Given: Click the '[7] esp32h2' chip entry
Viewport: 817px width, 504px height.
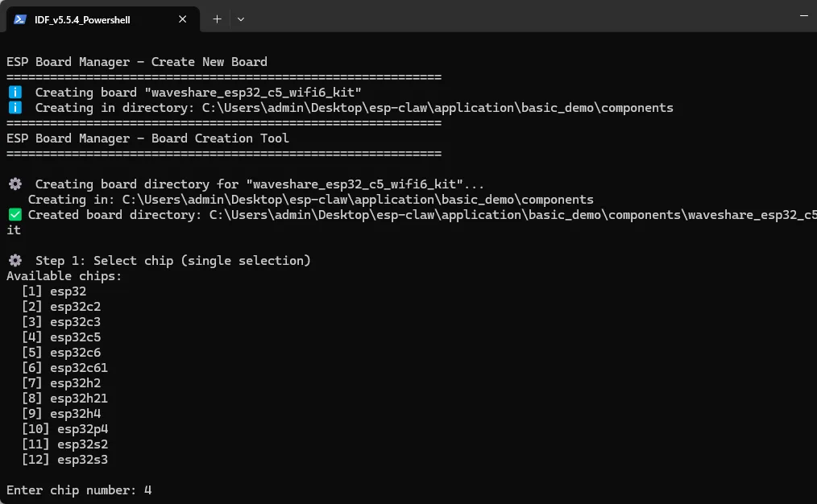Looking at the screenshot, I should [61, 383].
